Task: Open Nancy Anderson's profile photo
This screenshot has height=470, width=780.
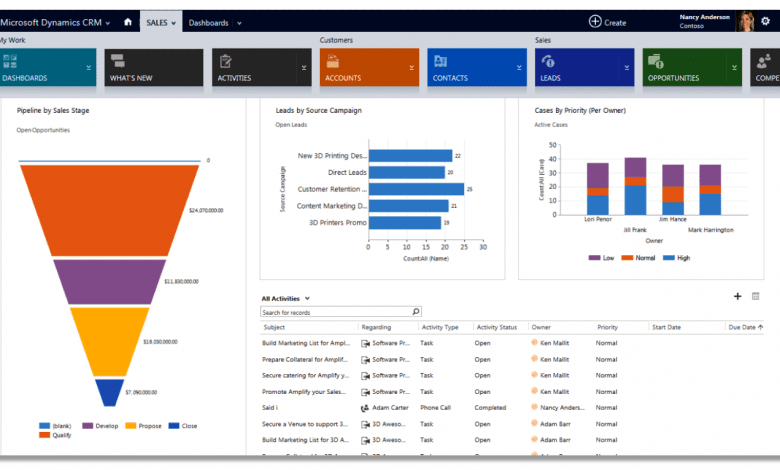Action: coord(745,21)
